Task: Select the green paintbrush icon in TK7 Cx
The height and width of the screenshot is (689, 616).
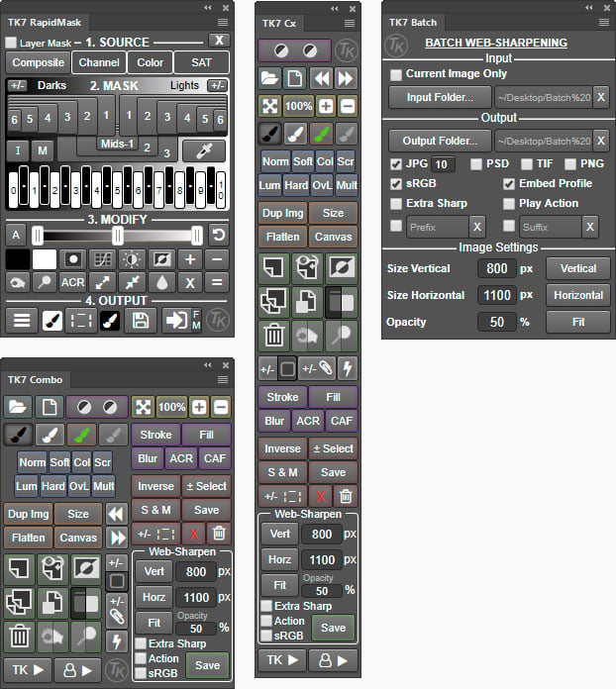Action: (x=322, y=134)
